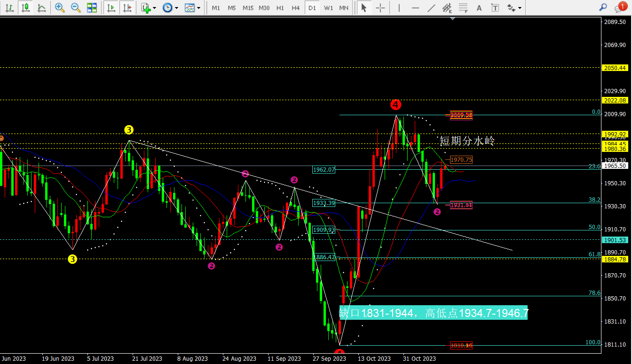Zoom out of the chart
The width and height of the screenshot is (632, 364).
point(76,8)
